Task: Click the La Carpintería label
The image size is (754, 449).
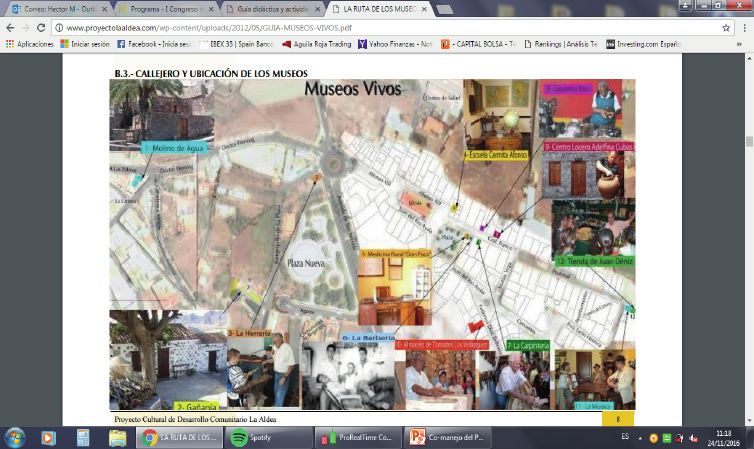Action: click(528, 345)
